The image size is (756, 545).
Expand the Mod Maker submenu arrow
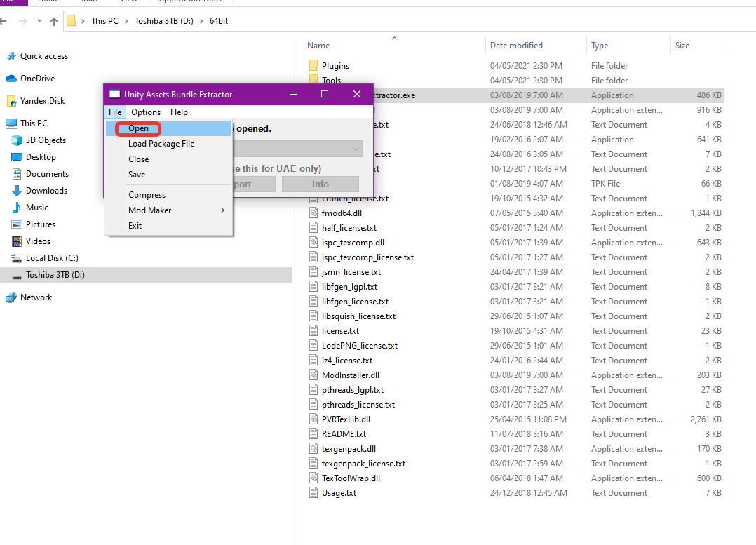[x=223, y=210]
